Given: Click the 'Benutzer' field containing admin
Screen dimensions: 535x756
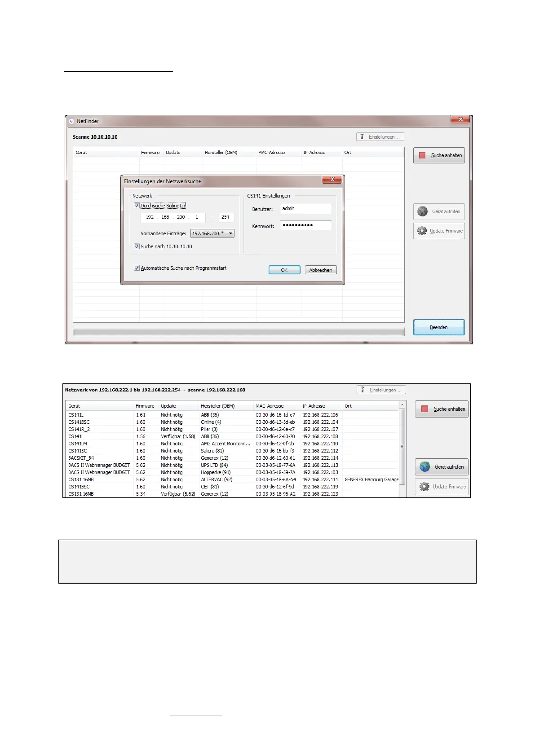Looking at the screenshot, I should [x=306, y=209].
